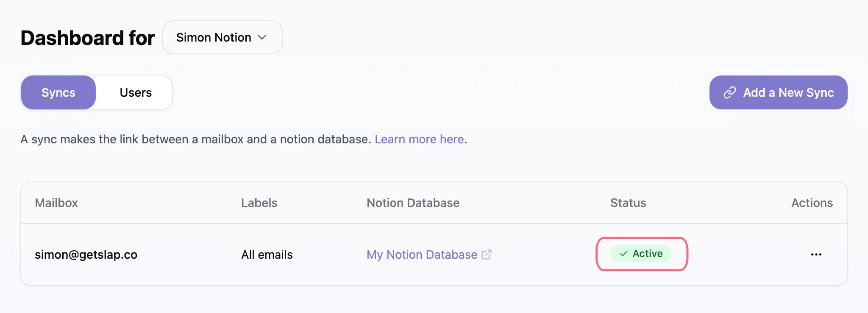Screen dimensions: 868x313
Task: Open the three-dot actions menu for simon@getslap.co
Action: (816, 254)
